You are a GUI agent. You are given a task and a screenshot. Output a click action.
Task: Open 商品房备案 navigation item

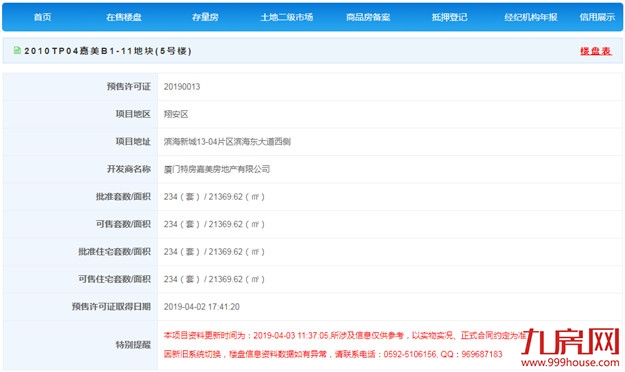[368, 17]
